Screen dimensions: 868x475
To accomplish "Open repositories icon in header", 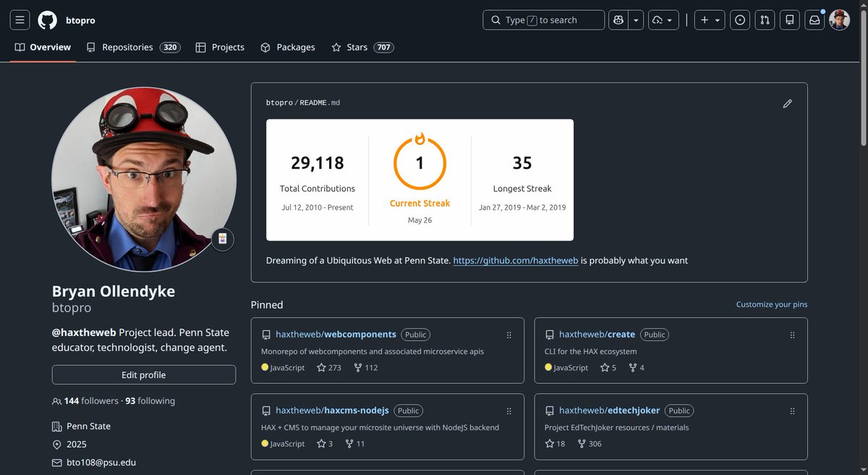I will (x=790, y=20).
